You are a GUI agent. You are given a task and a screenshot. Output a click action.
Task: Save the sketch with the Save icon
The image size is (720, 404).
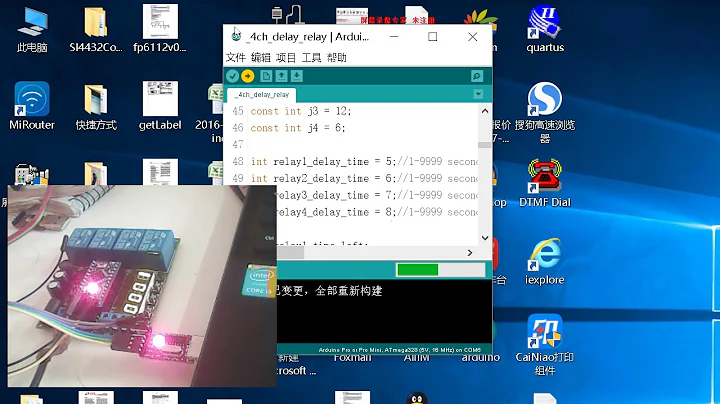(297, 76)
